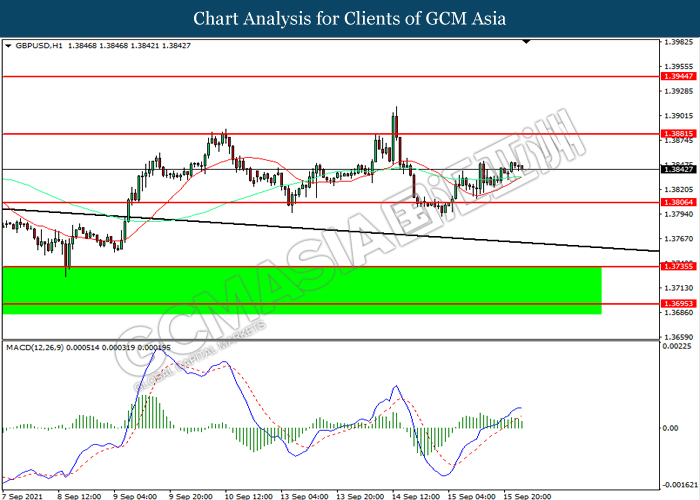Click the 1.38427 current price tag
Screen dimensions: 700x500
677,169
